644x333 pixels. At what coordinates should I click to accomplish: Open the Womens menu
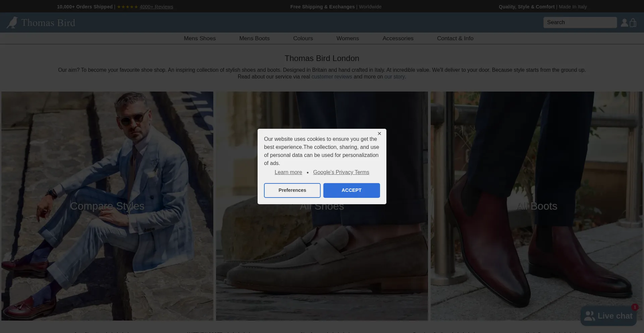click(x=347, y=38)
